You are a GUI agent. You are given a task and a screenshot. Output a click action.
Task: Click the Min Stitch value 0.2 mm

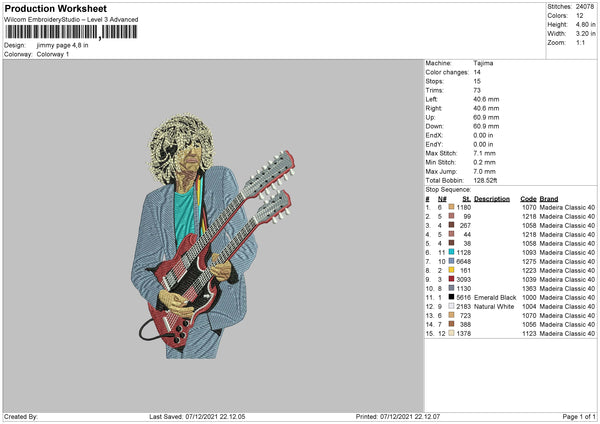tap(484, 162)
